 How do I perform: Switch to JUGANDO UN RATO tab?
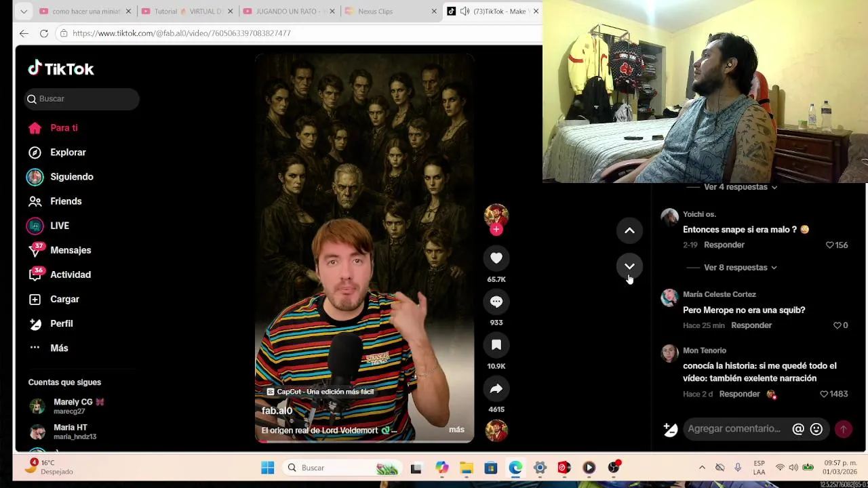290,12
